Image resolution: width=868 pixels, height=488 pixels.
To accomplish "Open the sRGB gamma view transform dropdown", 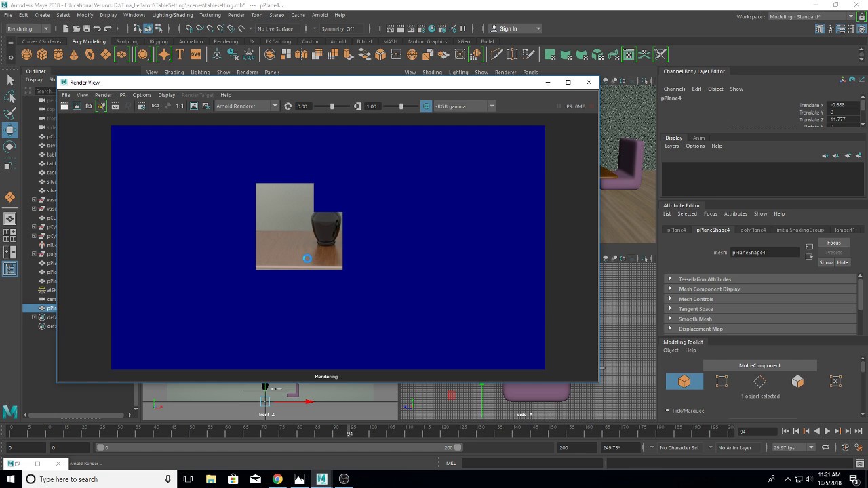I will (x=465, y=106).
